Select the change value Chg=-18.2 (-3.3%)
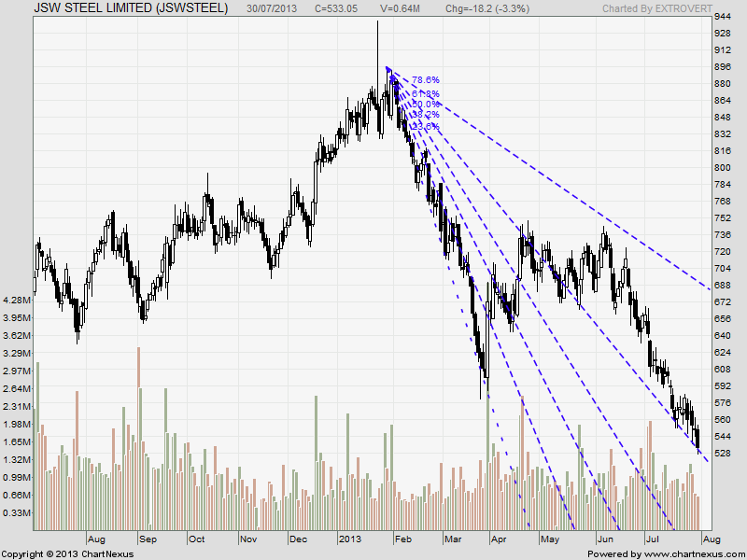The width and height of the screenshot is (747, 560). coord(486,8)
